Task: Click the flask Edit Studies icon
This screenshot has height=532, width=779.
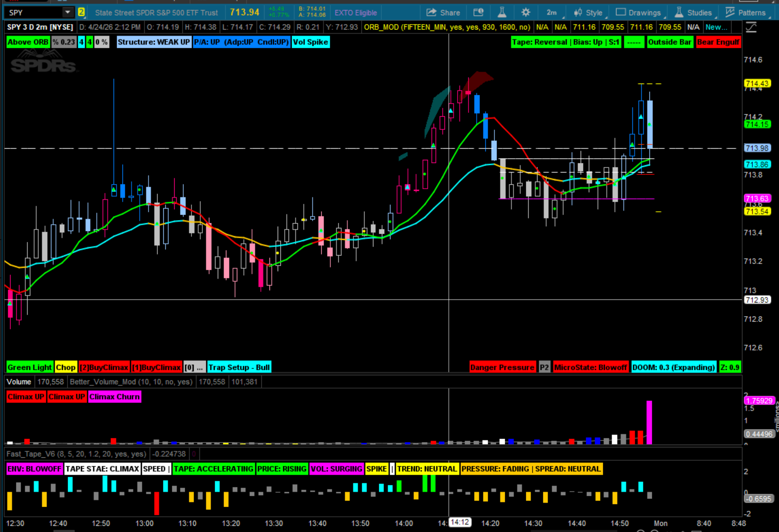Action: (x=502, y=12)
